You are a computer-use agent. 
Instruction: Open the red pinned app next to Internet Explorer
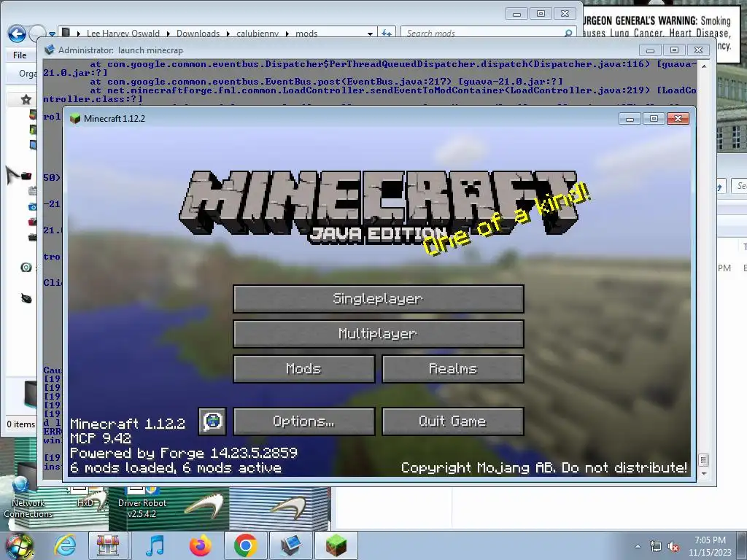(108, 545)
